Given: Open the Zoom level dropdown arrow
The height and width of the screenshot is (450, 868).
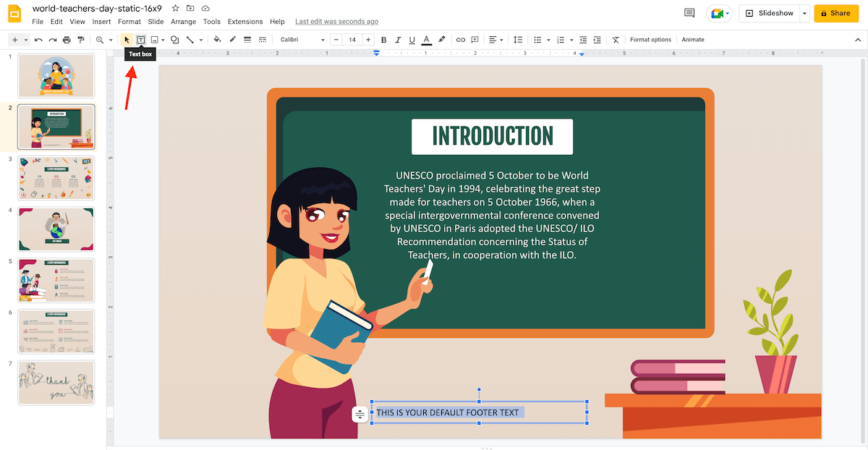Looking at the screenshot, I should pyautogui.click(x=110, y=40).
